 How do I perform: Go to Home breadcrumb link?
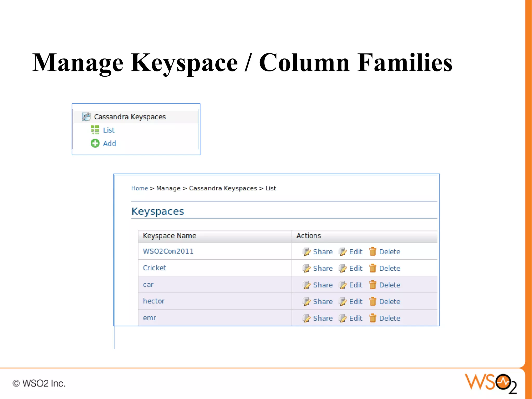coord(139,188)
